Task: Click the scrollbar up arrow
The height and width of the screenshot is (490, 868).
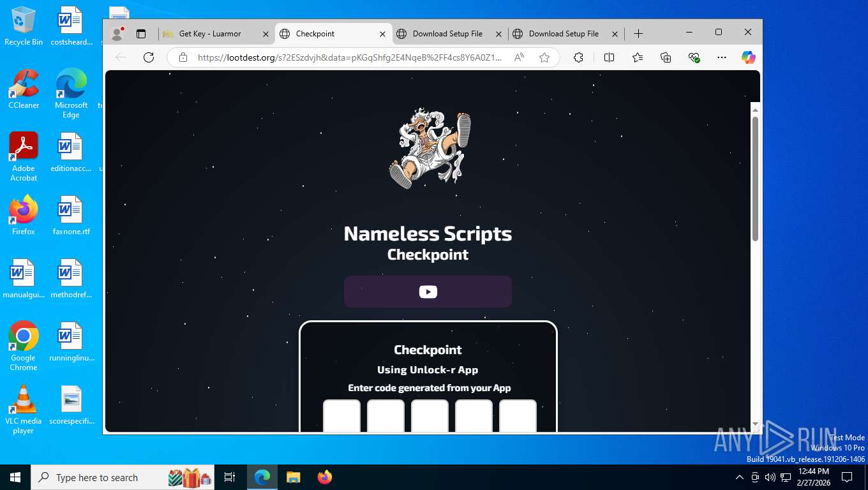Action: coord(755,109)
